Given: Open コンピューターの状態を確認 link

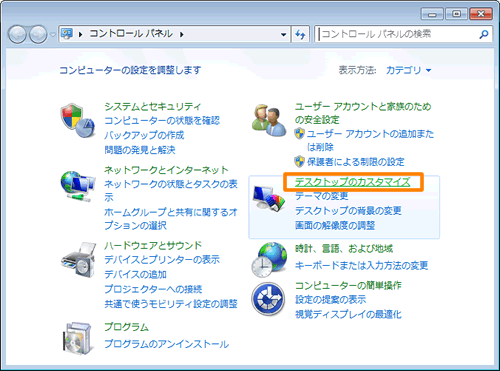Looking at the screenshot, I should pos(162,121).
